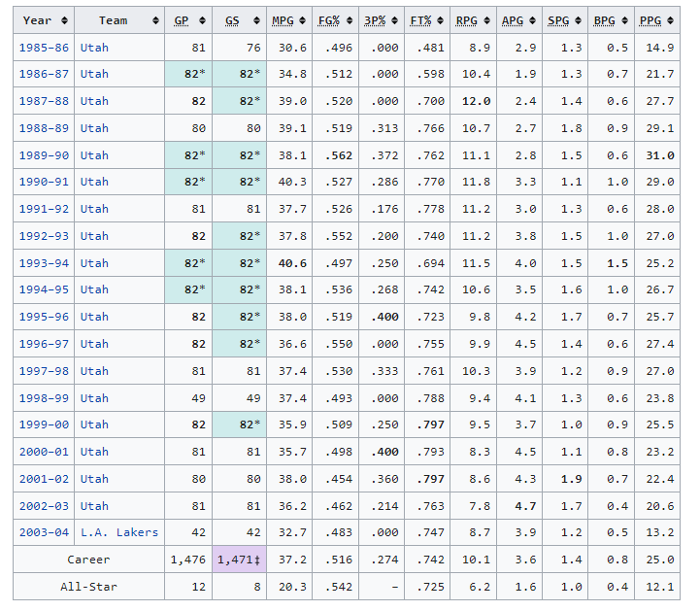Open the 1987-88 season link

(44, 101)
